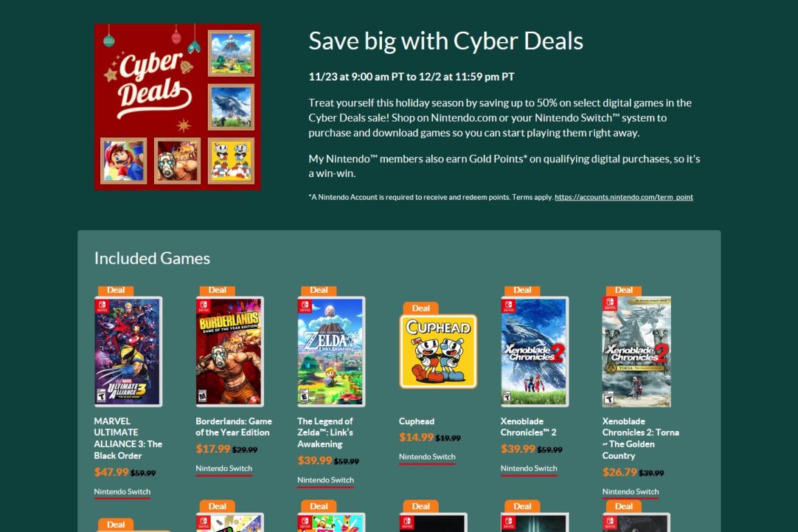The height and width of the screenshot is (532, 798).
Task: Click the $14.99 Cuphead sale price
Action: tap(417, 437)
